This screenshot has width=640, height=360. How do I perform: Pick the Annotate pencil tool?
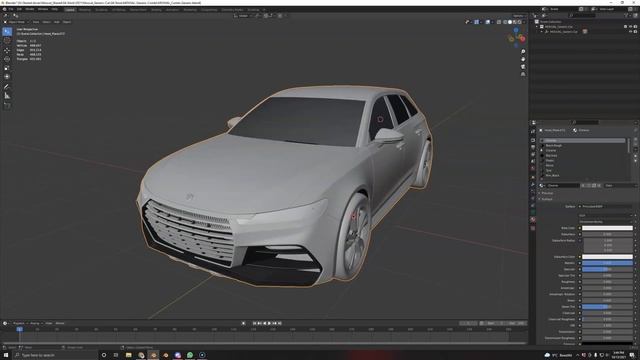point(7,87)
